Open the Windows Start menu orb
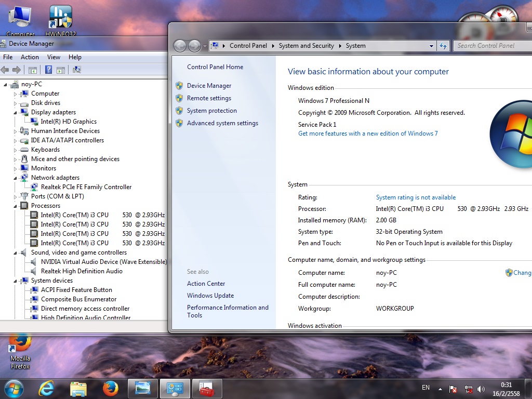 (14, 389)
